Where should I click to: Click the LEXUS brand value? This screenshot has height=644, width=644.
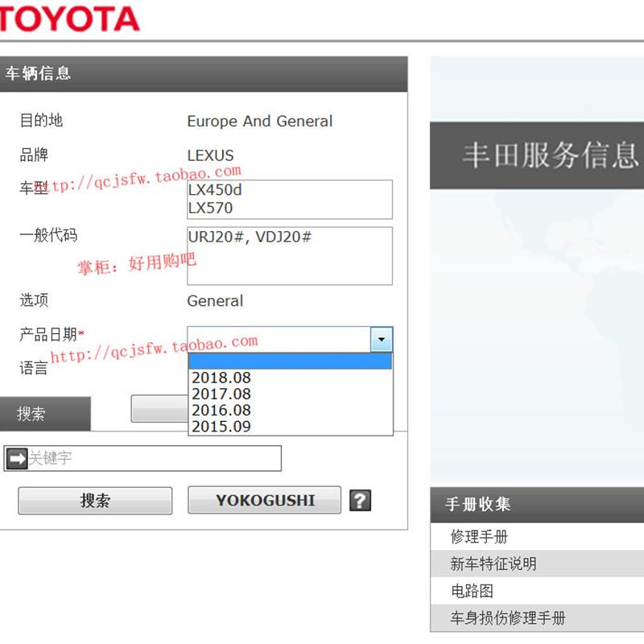[210, 155]
